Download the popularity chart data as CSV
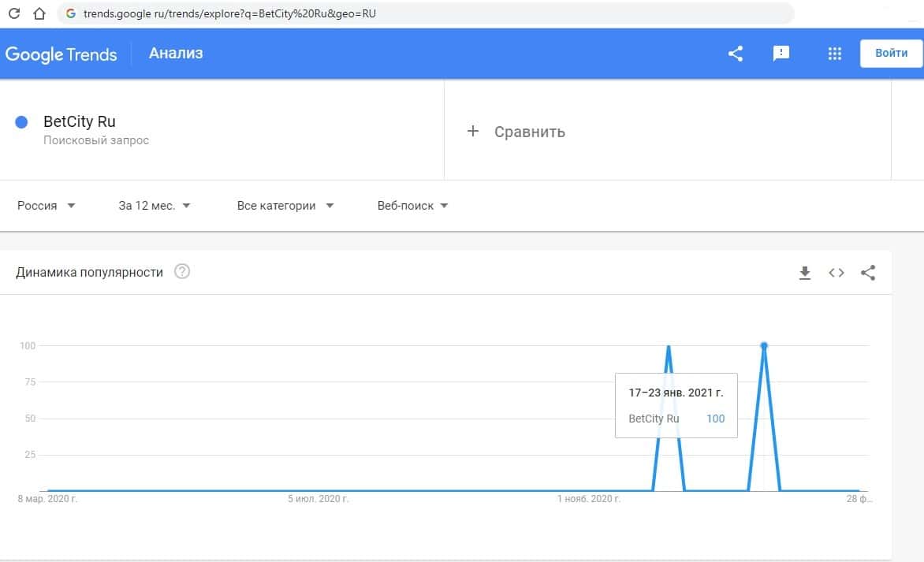 coord(805,273)
